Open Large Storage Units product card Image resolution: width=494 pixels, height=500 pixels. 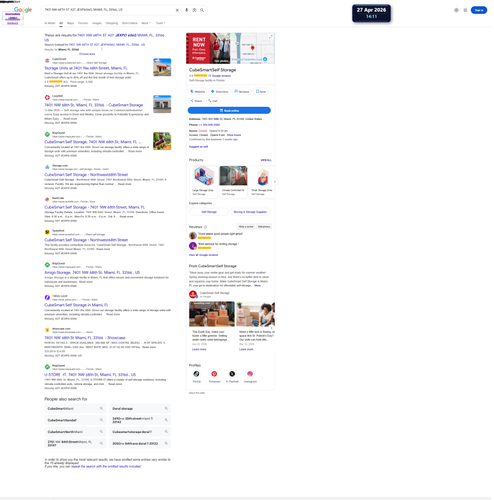pyautogui.click(x=203, y=182)
